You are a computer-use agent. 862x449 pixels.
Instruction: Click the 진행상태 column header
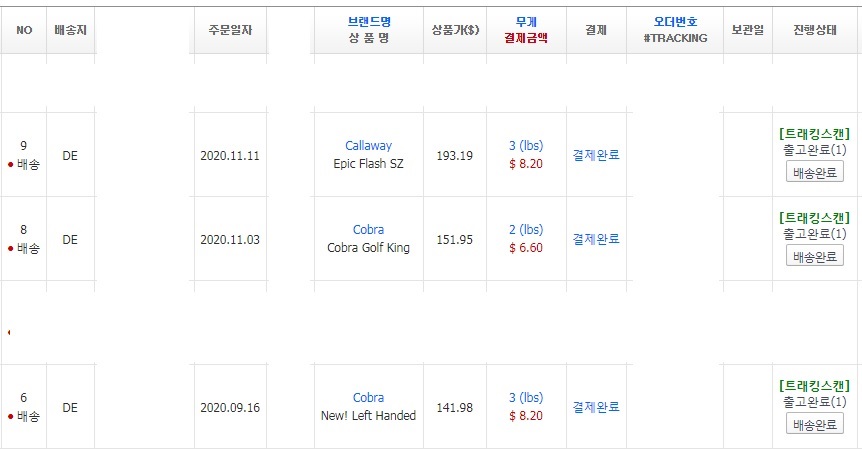pyautogui.click(x=813, y=30)
